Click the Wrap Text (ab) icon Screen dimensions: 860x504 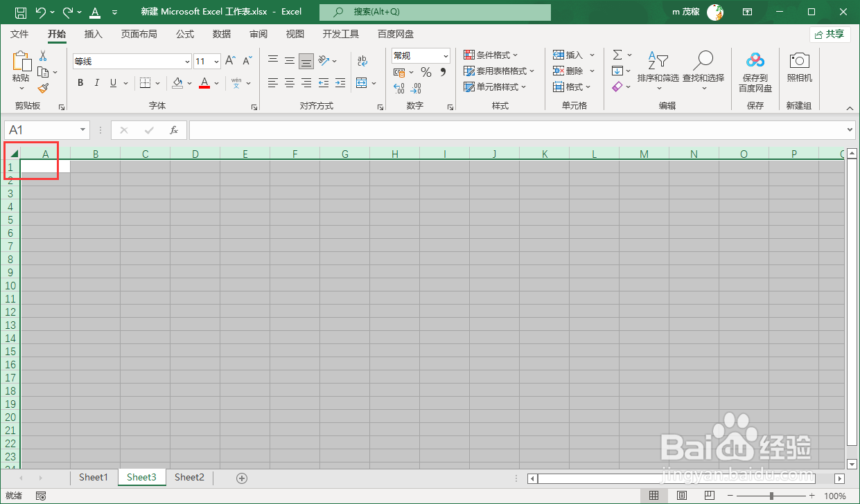tap(362, 62)
